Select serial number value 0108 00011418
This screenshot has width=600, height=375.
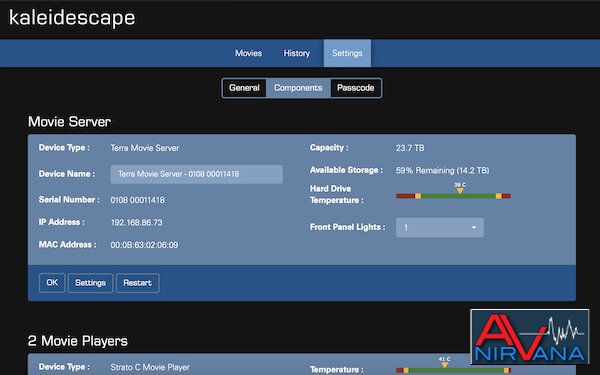[x=137, y=200]
